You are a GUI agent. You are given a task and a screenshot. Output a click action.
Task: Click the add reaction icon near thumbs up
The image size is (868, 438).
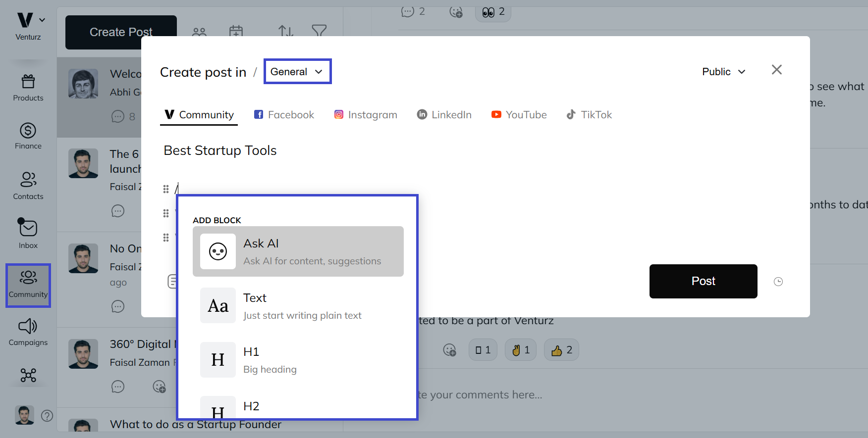coord(449,350)
